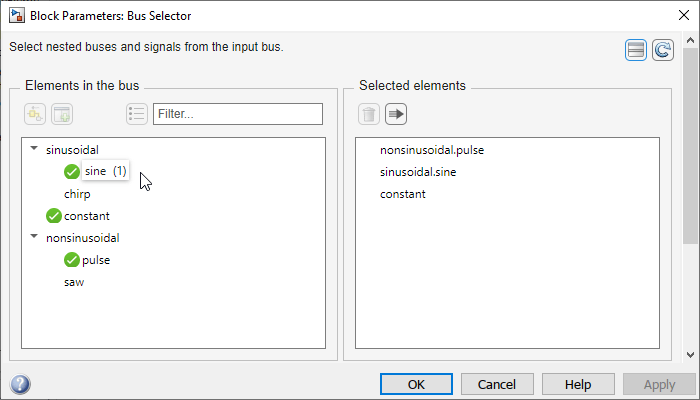Collapse the sinusoidal bus node
Viewport: 700px width, 400px height.
(34, 148)
